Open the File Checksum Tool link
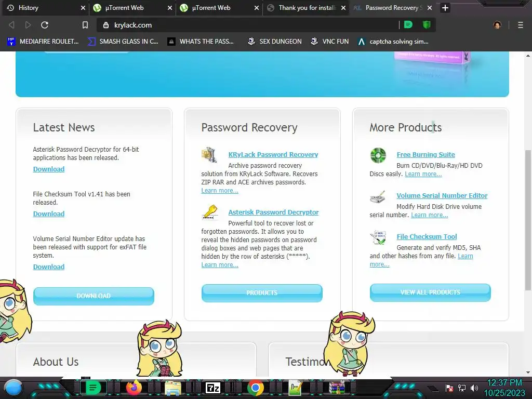532x399 pixels. [427, 236]
